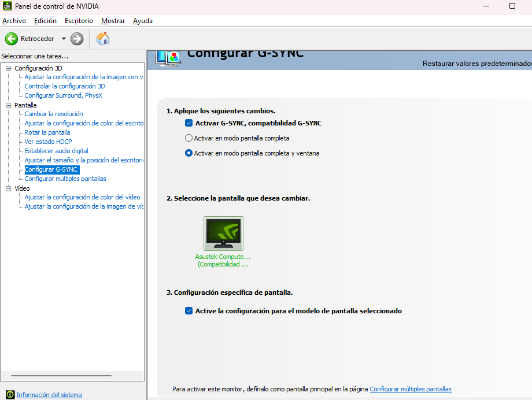
Task: Click the green Retroceder back arrow icon
Action: tap(11, 39)
